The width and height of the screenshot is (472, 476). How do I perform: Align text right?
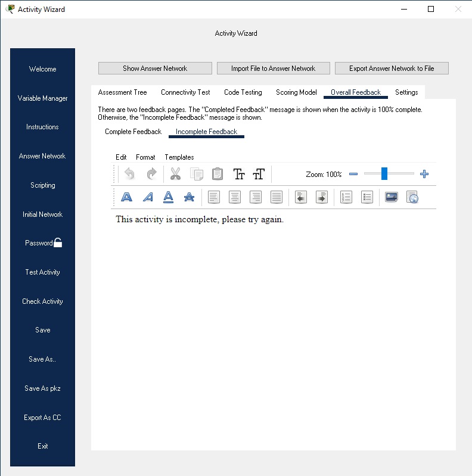click(256, 197)
